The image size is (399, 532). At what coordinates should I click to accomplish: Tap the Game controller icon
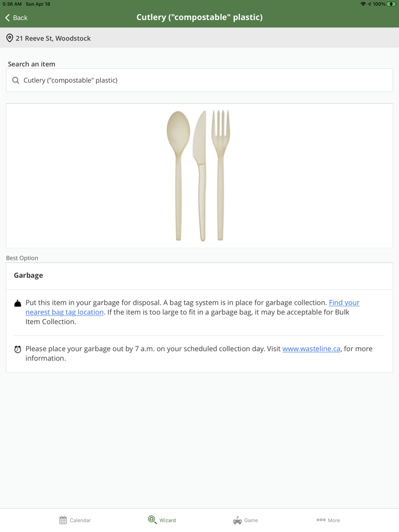tap(237, 520)
